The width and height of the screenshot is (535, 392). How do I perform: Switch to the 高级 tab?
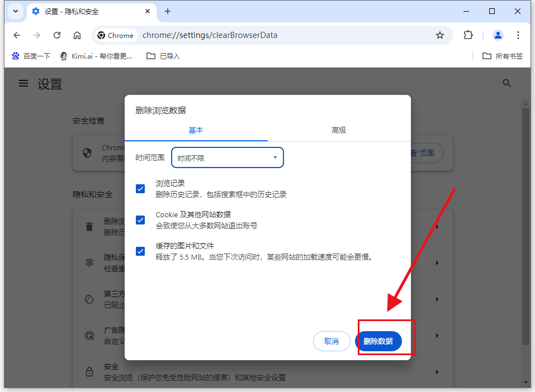339,130
